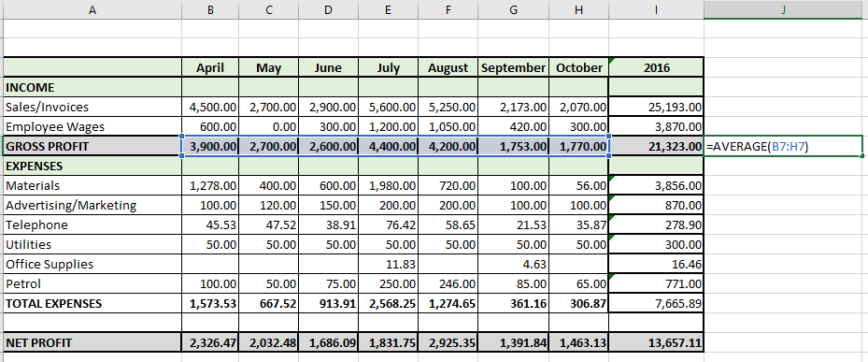Select April sales value 4,500.00
Viewport: 868px width, 362px height.
(210, 107)
